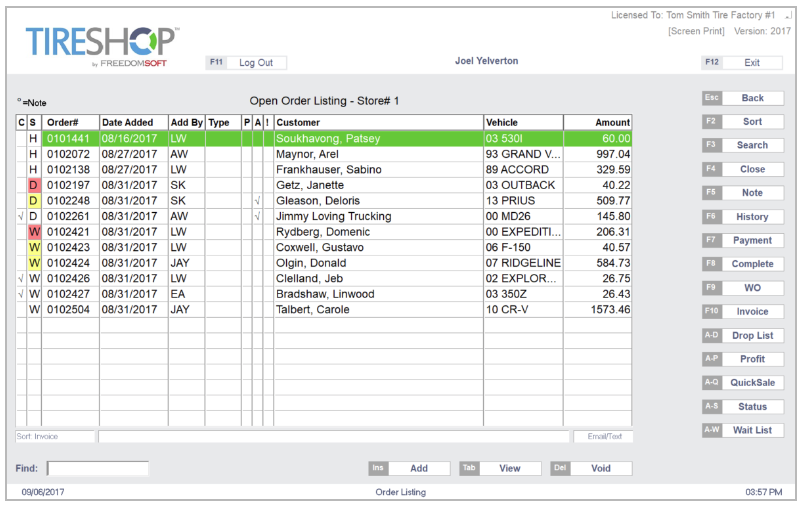Click into the Find input field
Image resolution: width=802 pixels, height=506 pixels.
pyautogui.click(x=98, y=468)
